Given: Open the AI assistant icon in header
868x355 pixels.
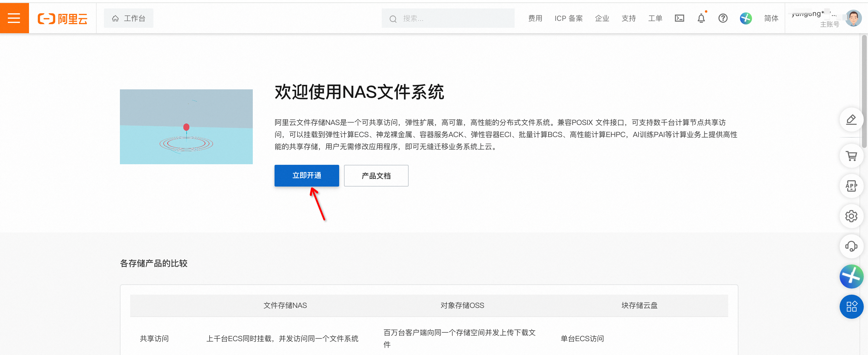Looking at the screenshot, I should [746, 18].
